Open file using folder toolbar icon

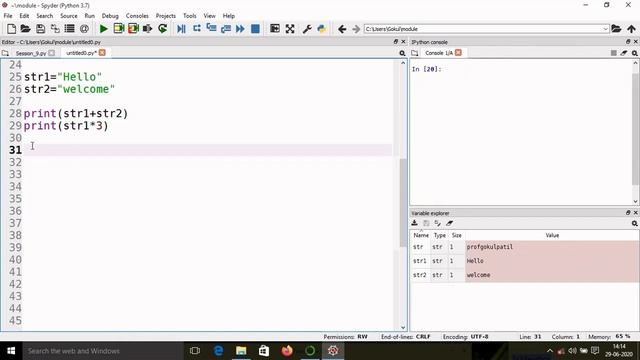pos(25,29)
